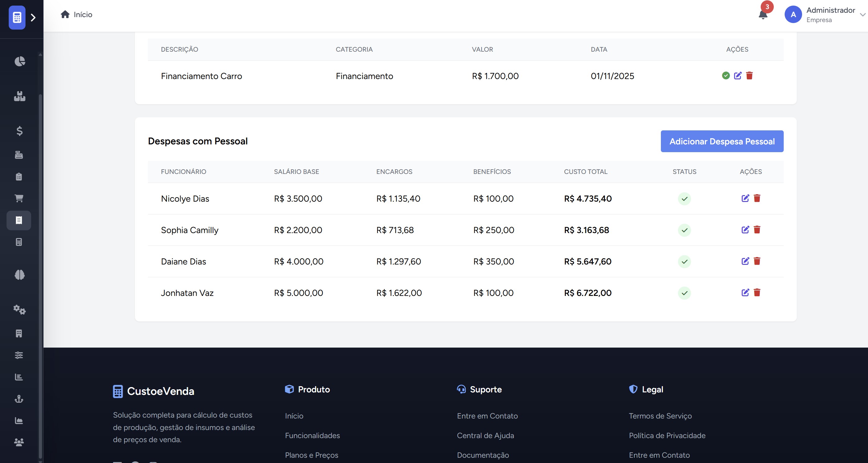Click the anchor sidebar icon
Viewport: 868px width, 463px height.
click(x=19, y=399)
